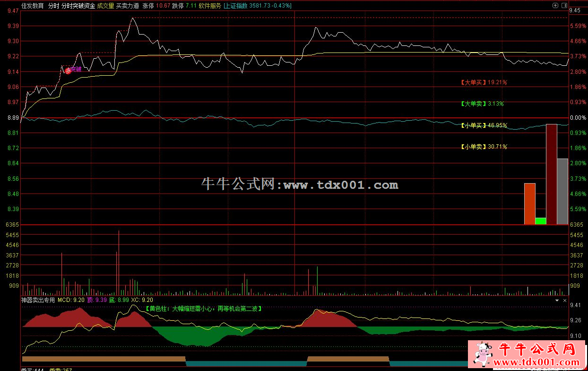The height and width of the screenshot is (371, 588).
Task: Click the 黄色柱 hint text in indicator panel
Action: [x=203, y=308]
